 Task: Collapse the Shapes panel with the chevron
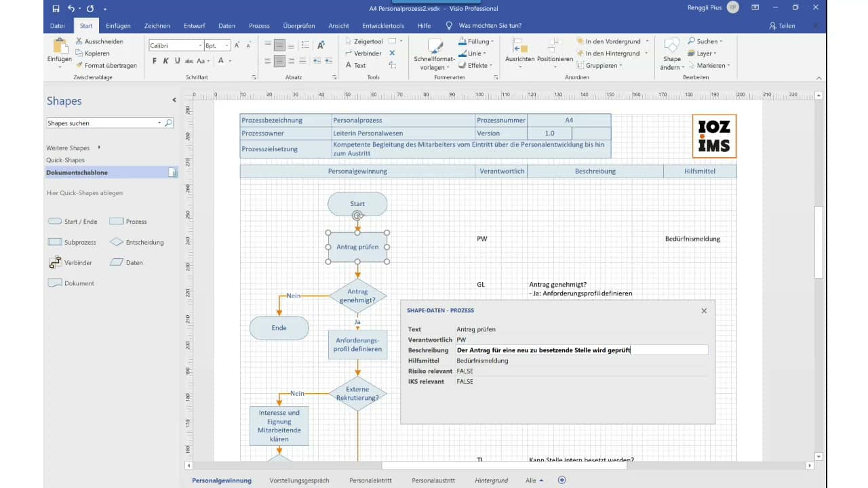click(174, 100)
